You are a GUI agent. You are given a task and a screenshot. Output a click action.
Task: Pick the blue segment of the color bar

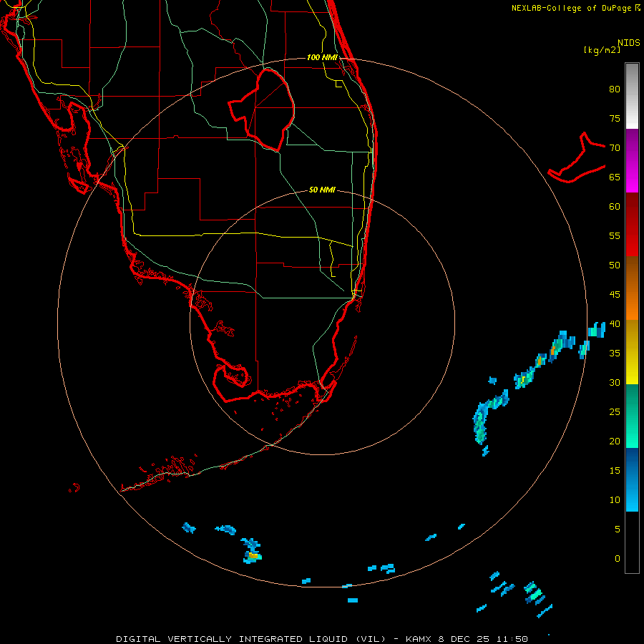pos(632,479)
